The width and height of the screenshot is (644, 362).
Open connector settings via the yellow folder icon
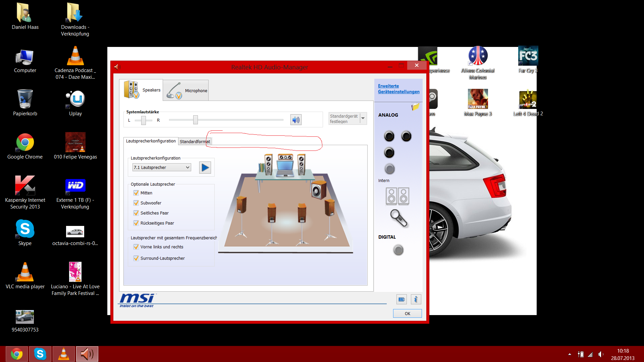point(415,107)
